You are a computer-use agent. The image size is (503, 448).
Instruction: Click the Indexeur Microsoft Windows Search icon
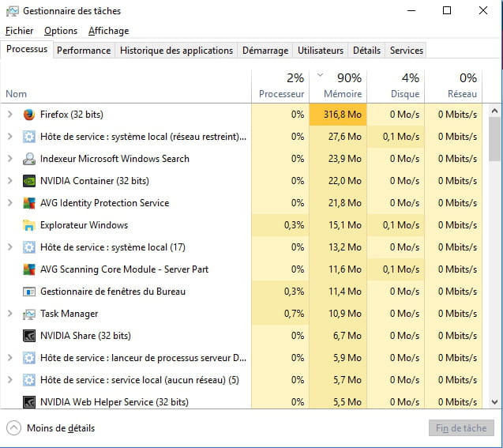[x=29, y=159]
